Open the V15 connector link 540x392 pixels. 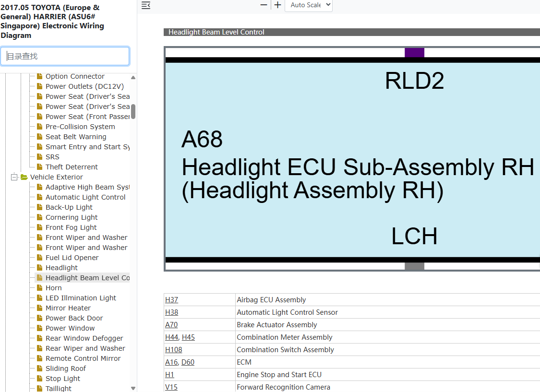(171, 387)
